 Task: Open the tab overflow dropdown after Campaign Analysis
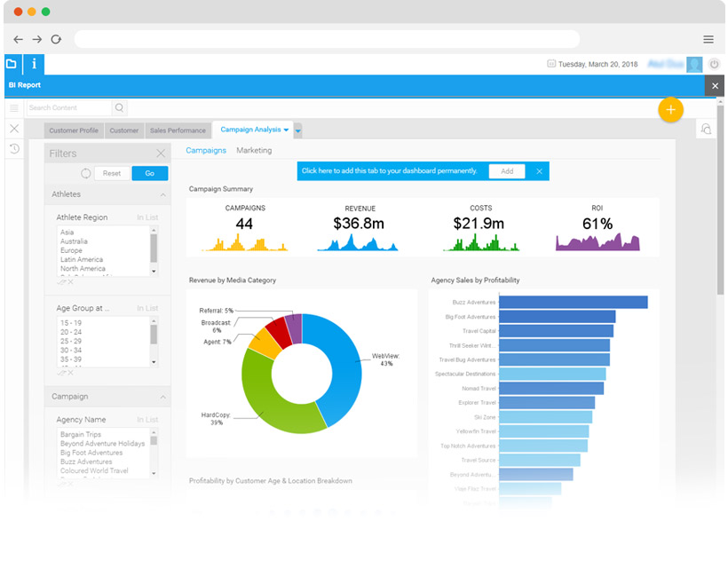click(x=298, y=131)
